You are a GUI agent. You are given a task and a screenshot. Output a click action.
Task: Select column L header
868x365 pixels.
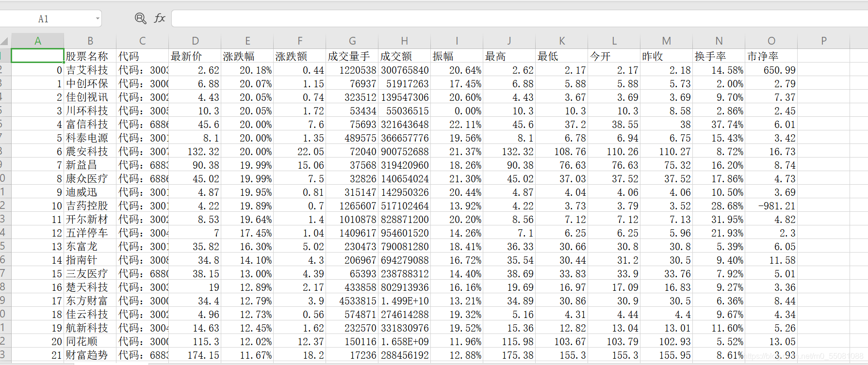click(x=614, y=41)
